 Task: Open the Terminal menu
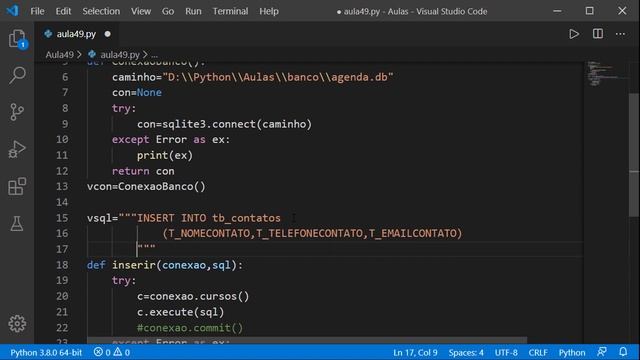pos(230,11)
